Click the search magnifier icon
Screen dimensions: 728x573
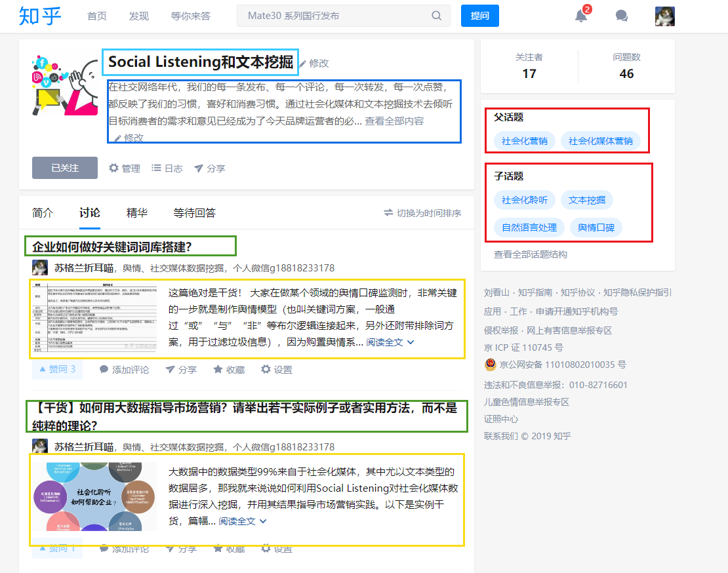pos(436,16)
